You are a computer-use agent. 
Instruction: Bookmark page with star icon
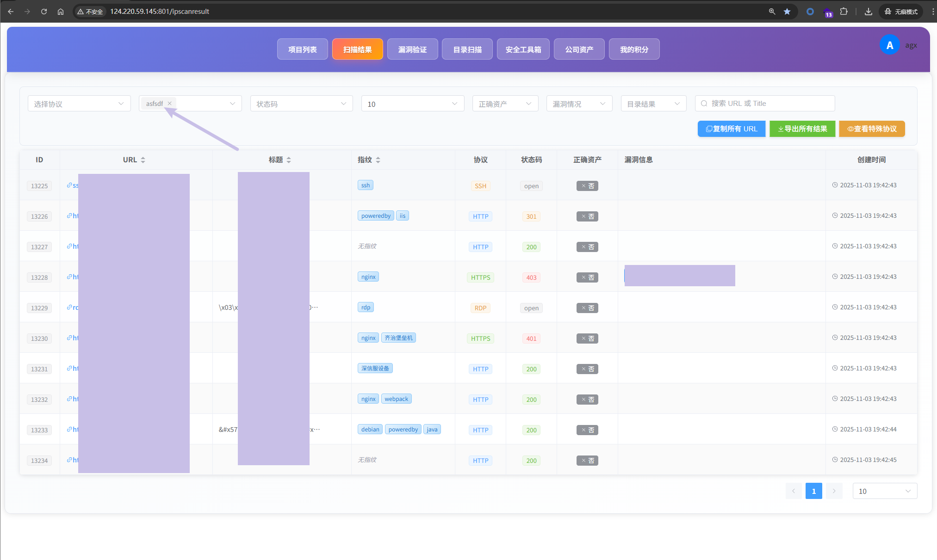pyautogui.click(x=787, y=12)
